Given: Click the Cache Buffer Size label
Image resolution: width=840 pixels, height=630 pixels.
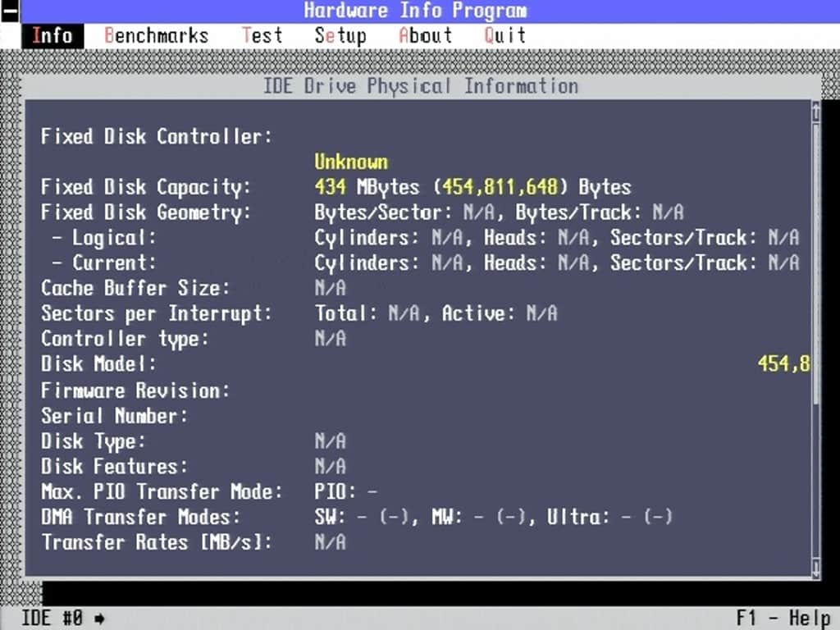Looking at the screenshot, I should (x=135, y=288).
